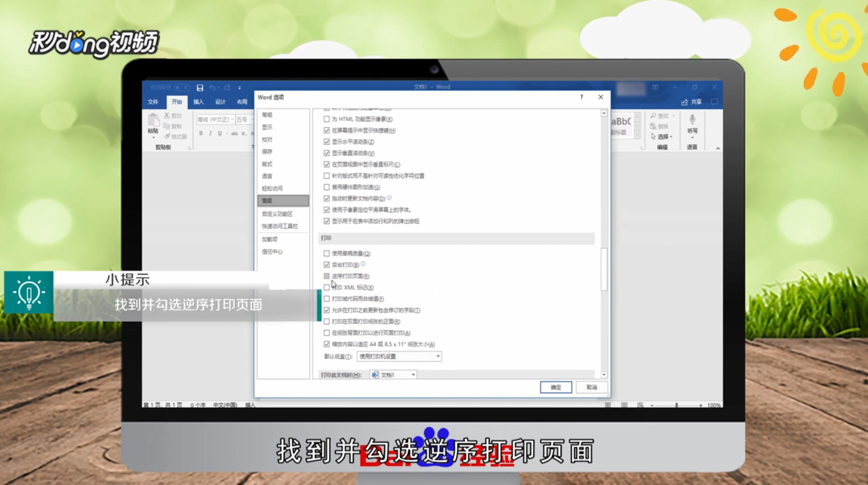Click the Ribbon Display Options icon
The image size is (868, 485).
click(x=655, y=87)
